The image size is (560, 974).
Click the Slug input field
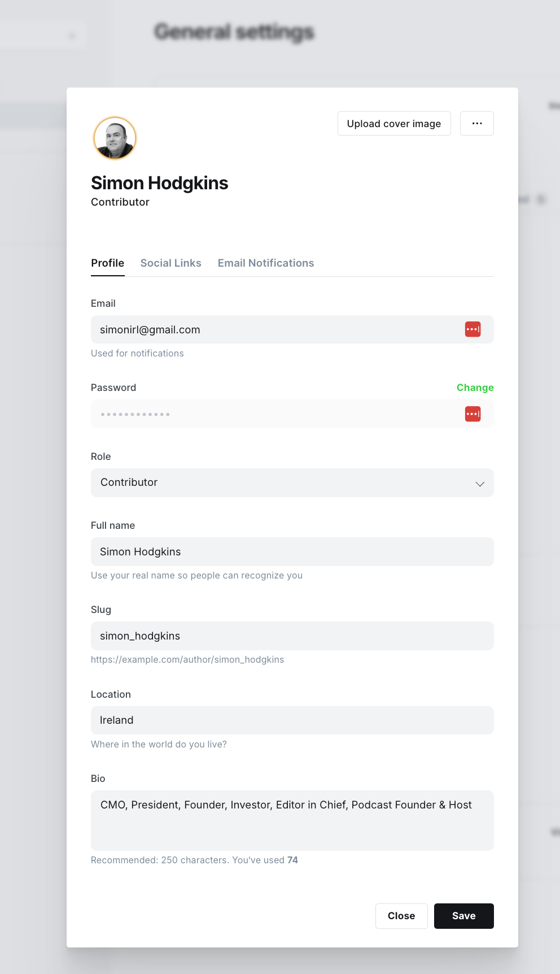pyautogui.click(x=292, y=636)
